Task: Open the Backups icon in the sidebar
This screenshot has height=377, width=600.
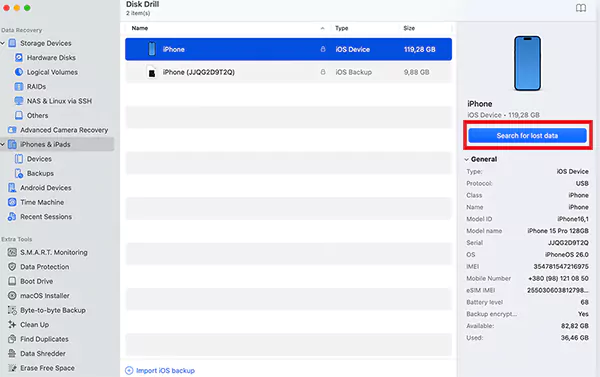Action: click(x=19, y=173)
